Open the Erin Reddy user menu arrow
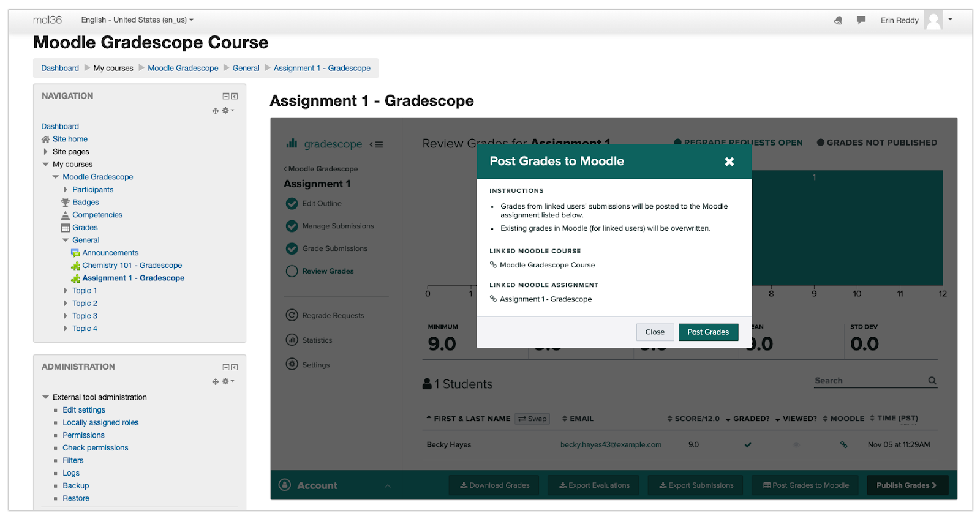 click(x=950, y=20)
